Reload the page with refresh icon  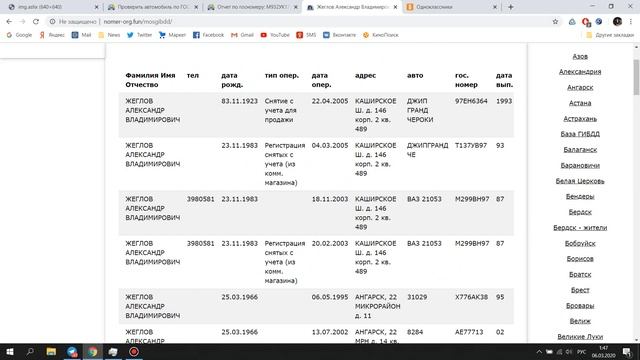[x=36, y=22]
